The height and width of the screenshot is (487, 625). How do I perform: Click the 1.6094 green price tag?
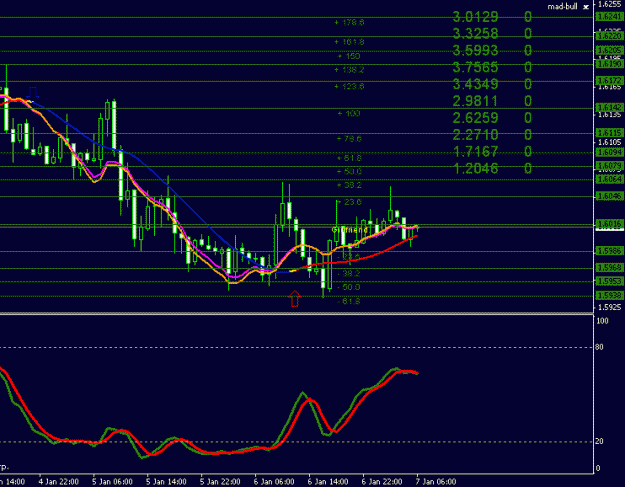coord(609,152)
